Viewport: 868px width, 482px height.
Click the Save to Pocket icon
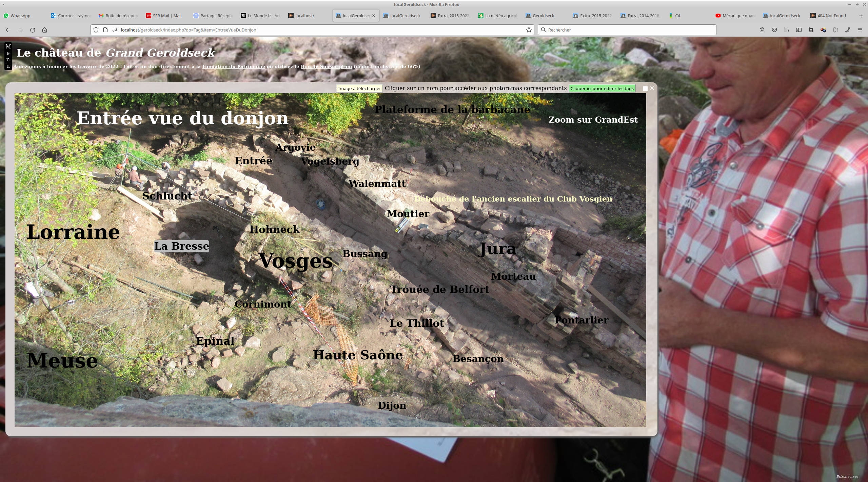click(x=774, y=30)
